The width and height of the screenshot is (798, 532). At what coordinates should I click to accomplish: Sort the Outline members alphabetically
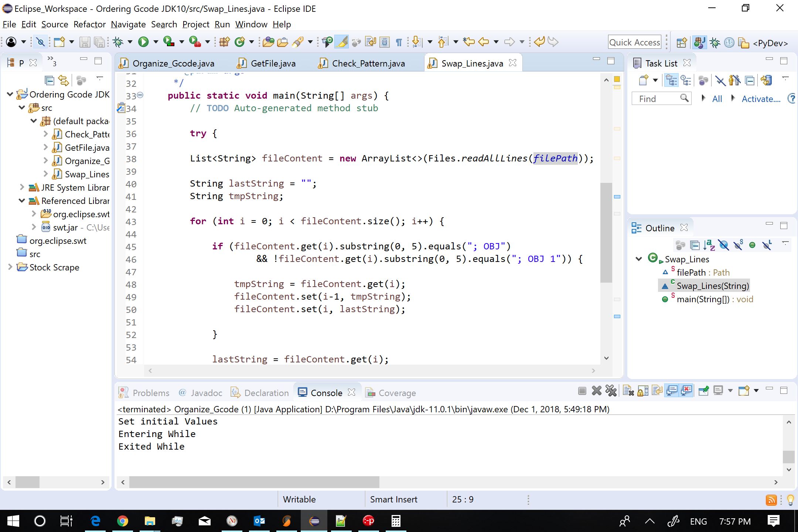(709, 245)
